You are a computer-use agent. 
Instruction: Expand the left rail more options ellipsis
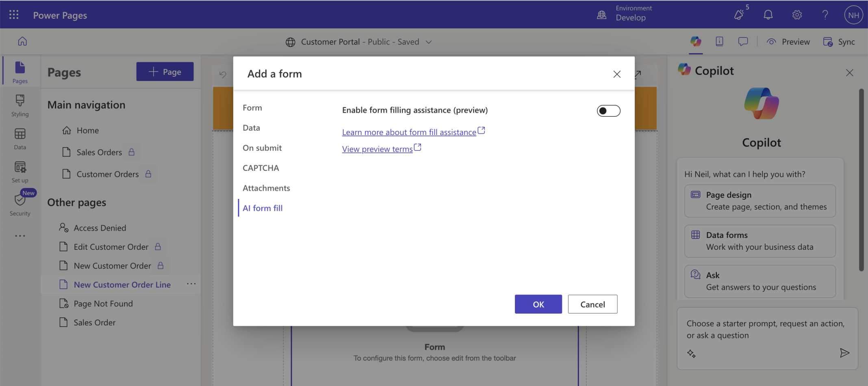pyautogui.click(x=20, y=236)
